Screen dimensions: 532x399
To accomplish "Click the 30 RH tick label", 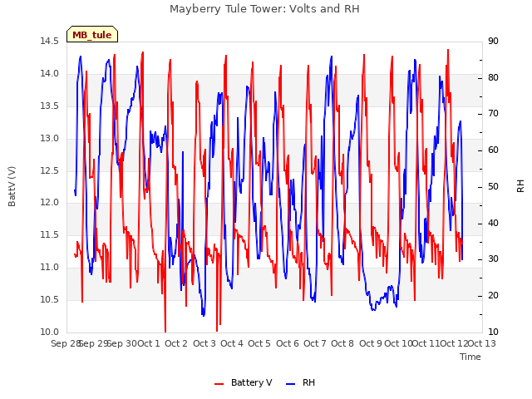I will [x=493, y=259].
